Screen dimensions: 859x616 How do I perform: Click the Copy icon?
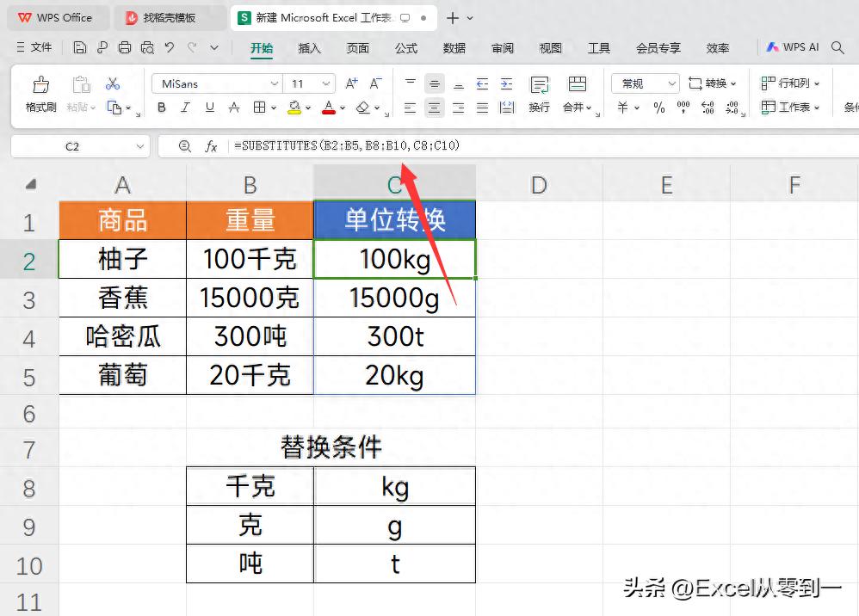coord(114,108)
